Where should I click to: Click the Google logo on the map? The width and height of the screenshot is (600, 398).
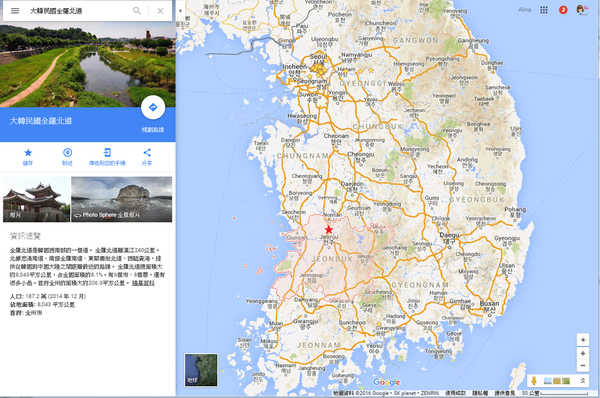386,382
